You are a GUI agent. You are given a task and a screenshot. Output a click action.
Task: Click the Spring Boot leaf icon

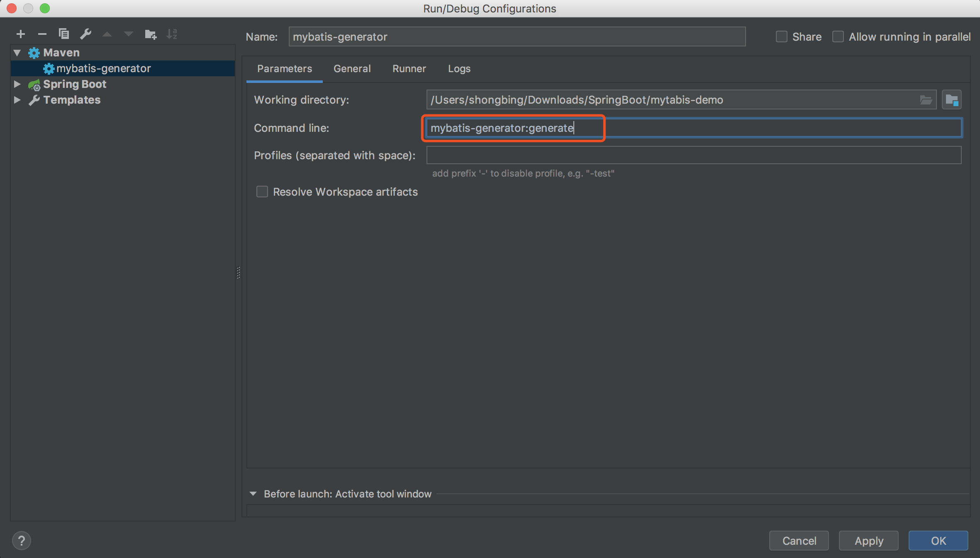(x=34, y=85)
